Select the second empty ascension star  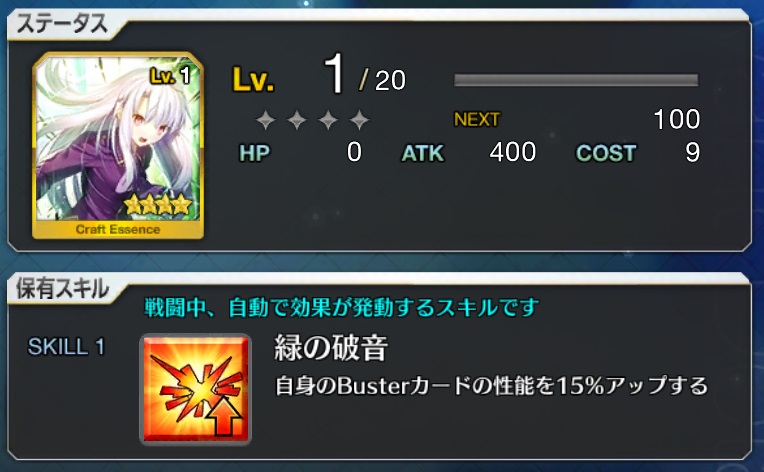tap(297, 119)
